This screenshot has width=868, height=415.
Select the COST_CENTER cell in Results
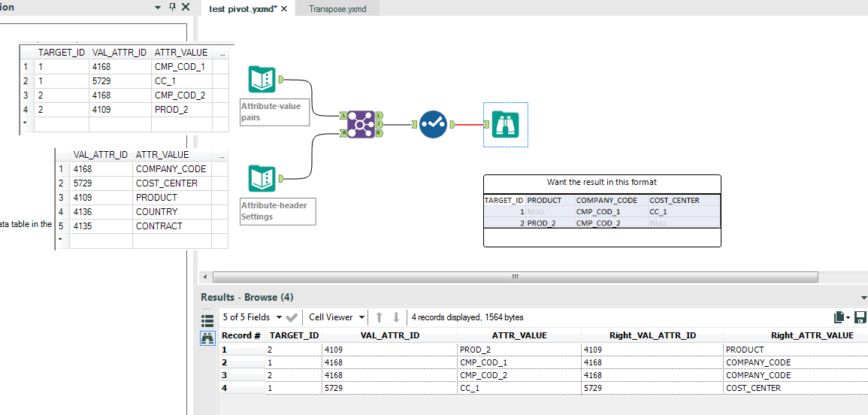[x=796, y=388]
